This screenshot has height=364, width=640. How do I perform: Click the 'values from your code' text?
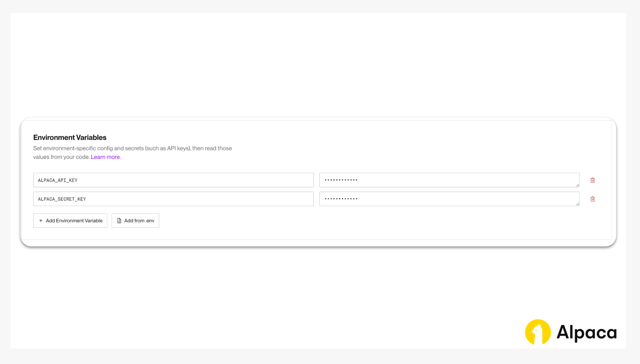pos(61,157)
